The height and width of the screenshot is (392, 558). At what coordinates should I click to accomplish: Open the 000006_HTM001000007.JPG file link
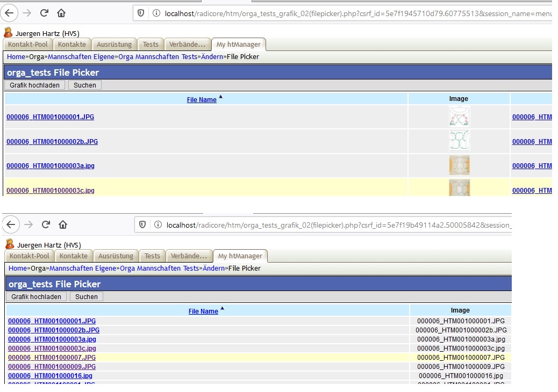point(52,357)
